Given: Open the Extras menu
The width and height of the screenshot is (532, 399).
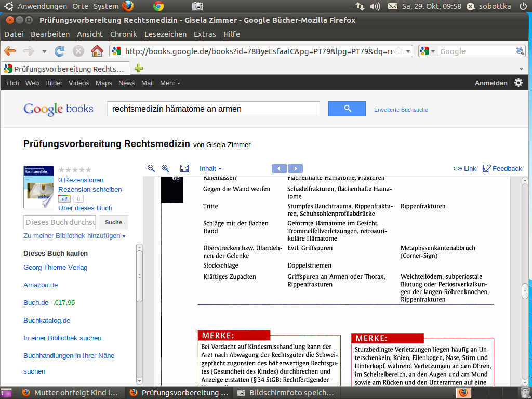Looking at the screenshot, I should pyautogui.click(x=205, y=34).
